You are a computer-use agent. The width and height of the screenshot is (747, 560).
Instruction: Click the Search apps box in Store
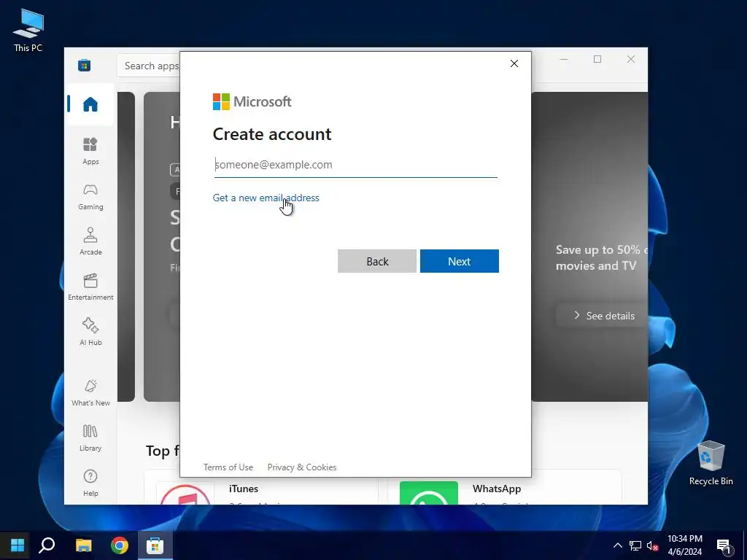[x=149, y=66]
